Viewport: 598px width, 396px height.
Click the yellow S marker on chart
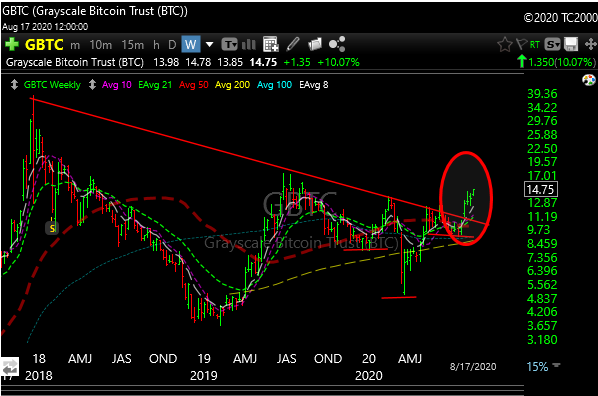pos(52,228)
